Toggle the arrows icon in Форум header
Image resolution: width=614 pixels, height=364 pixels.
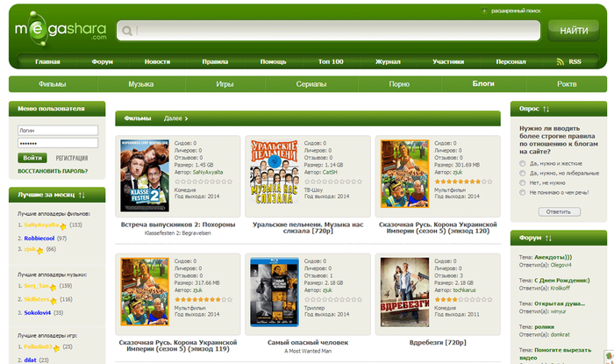548,238
